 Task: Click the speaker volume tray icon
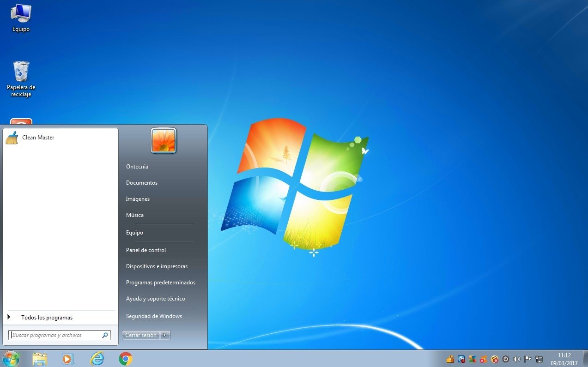pyautogui.click(x=516, y=359)
